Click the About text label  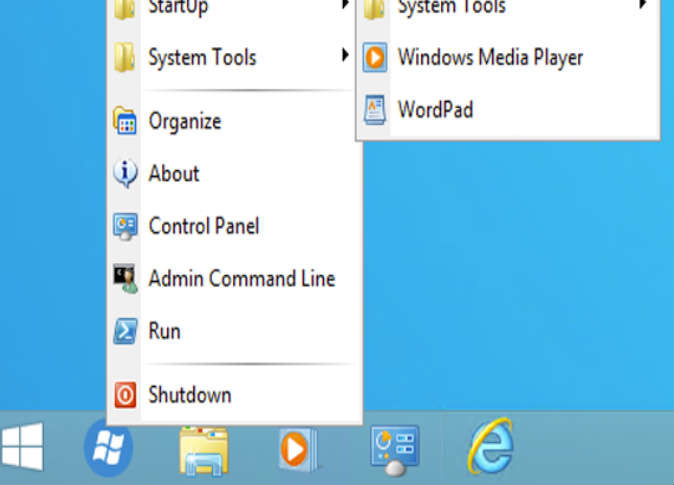click(x=174, y=174)
